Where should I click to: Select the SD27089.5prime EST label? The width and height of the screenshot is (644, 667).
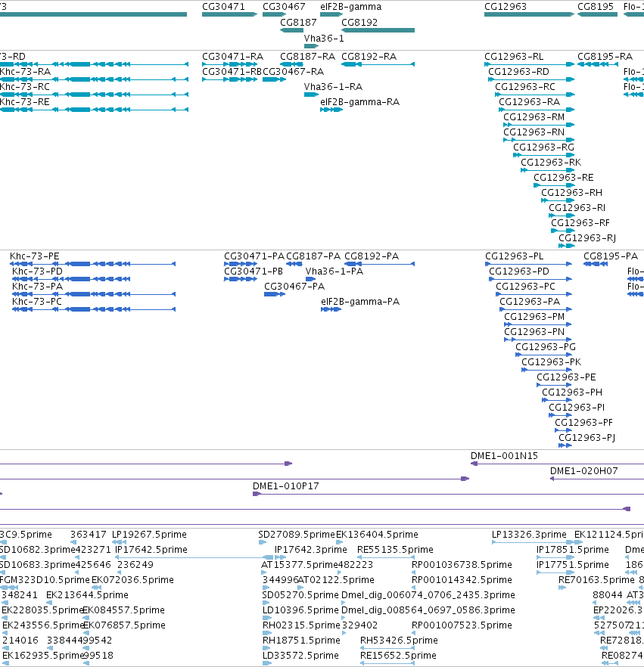tap(297, 534)
